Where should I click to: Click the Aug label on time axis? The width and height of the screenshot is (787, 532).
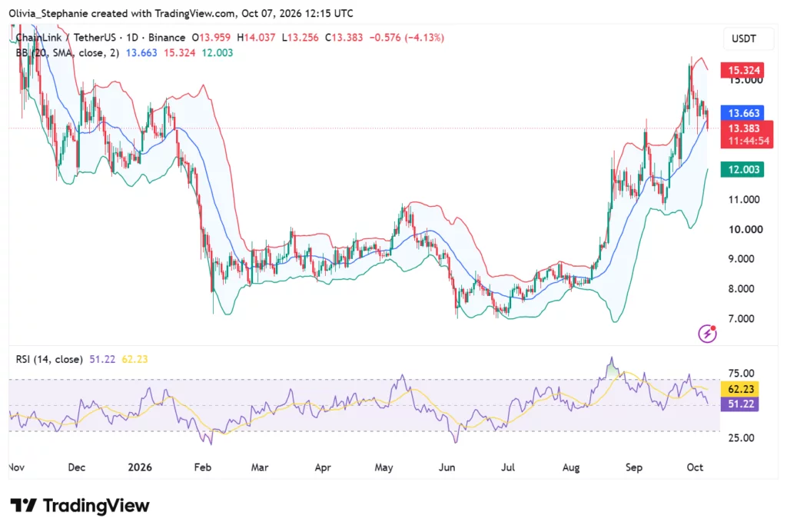pyautogui.click(x=571, y=467)
